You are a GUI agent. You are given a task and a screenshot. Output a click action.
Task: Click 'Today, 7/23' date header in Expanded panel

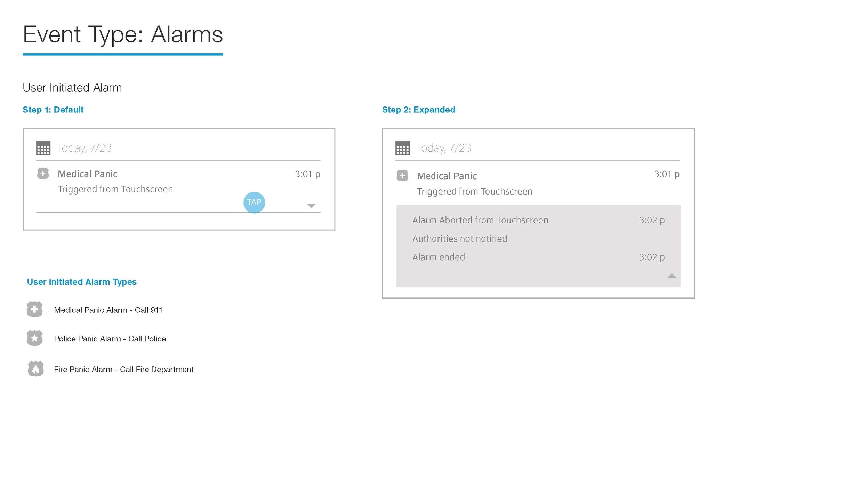pos(443,148)
